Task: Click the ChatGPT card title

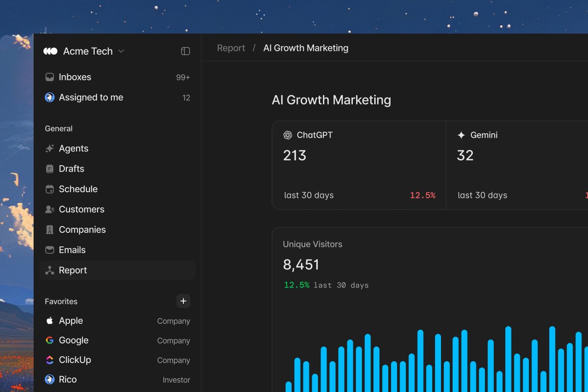Action: point(315,135)
